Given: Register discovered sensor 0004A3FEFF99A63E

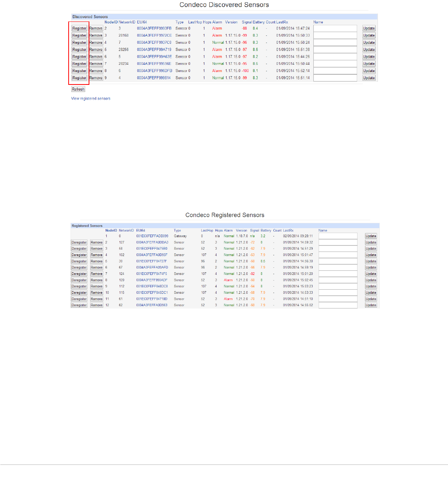Looking at the screenshot, I should pyautogui.click(x=79, y=57).
